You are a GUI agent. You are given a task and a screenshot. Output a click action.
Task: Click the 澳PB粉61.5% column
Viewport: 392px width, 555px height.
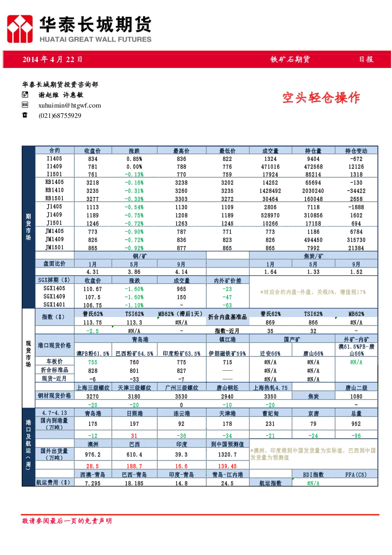point(92,354)
